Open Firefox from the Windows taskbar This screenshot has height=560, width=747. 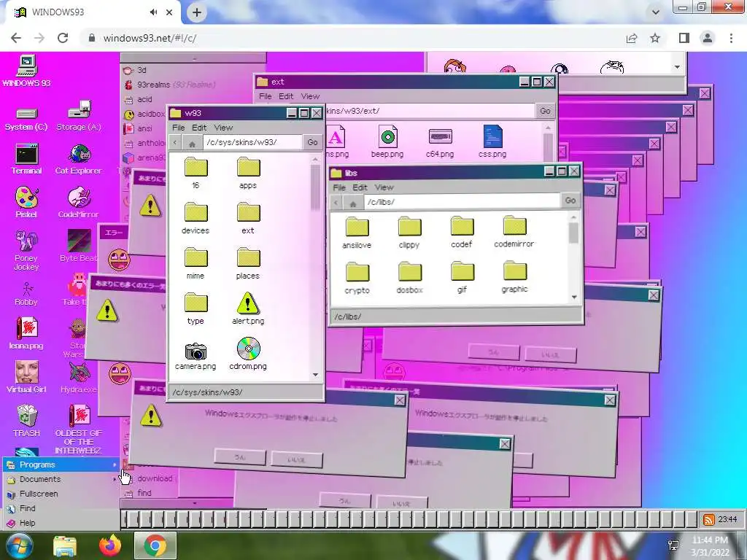[110, 545]
